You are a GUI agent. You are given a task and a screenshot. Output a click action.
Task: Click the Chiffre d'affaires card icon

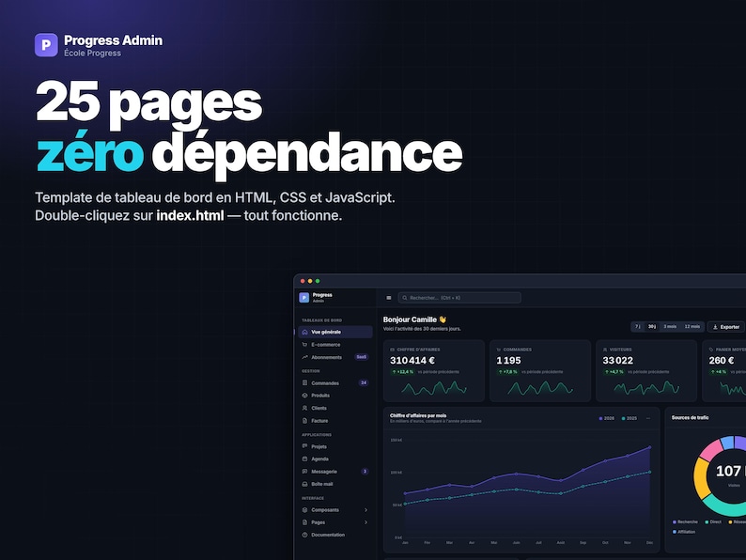[393, 350]
